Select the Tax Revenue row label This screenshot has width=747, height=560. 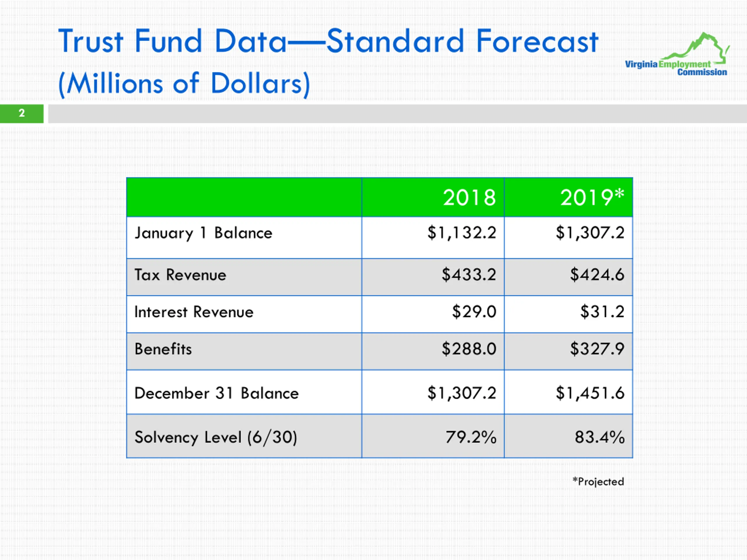180,275
